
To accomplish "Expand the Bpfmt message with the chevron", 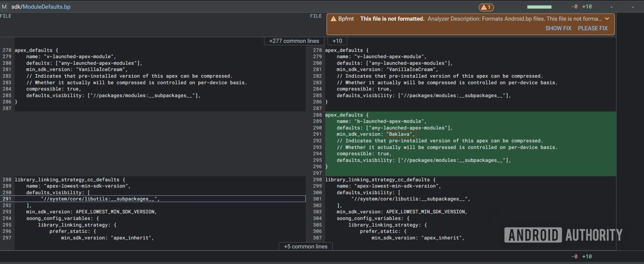I will coord(607,19).
